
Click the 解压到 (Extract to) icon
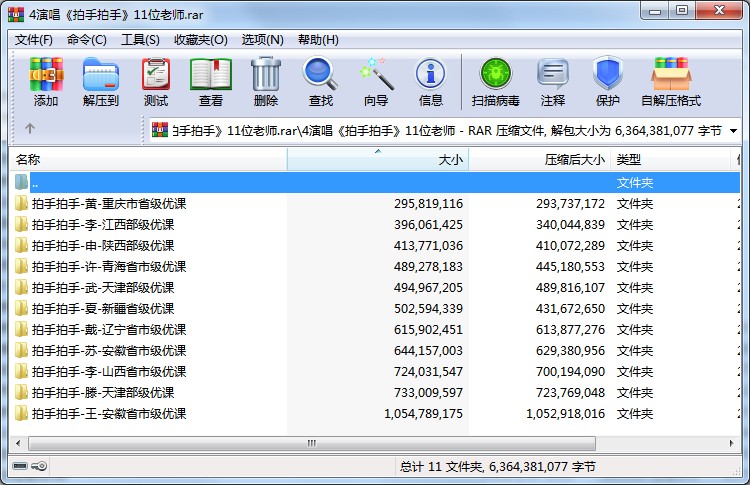(100, 75)
